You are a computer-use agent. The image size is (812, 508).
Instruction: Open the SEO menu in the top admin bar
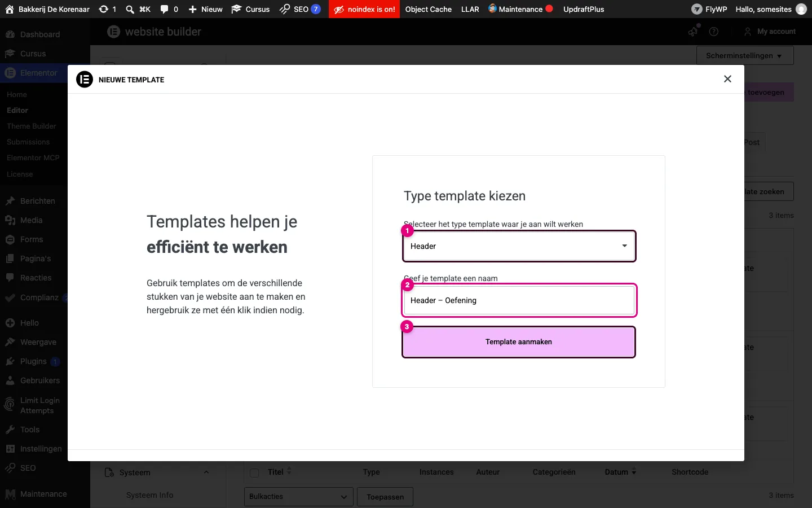click(300, 9)
